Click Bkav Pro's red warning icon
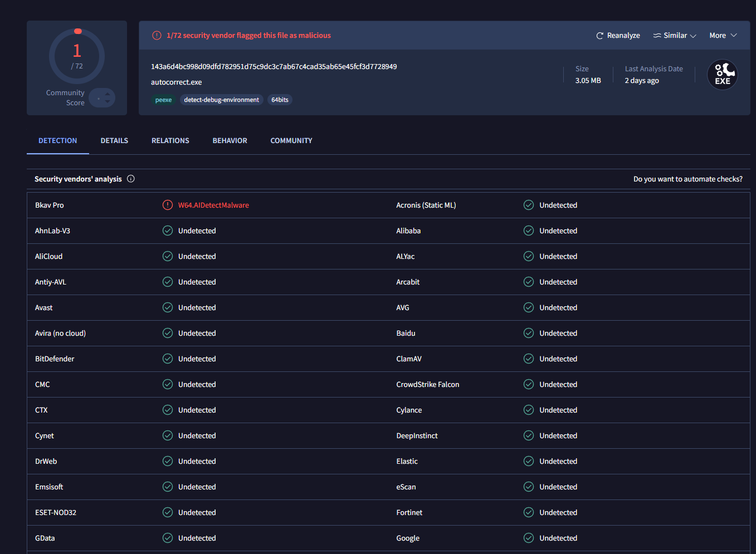756x554 pixels. (168, 205)
